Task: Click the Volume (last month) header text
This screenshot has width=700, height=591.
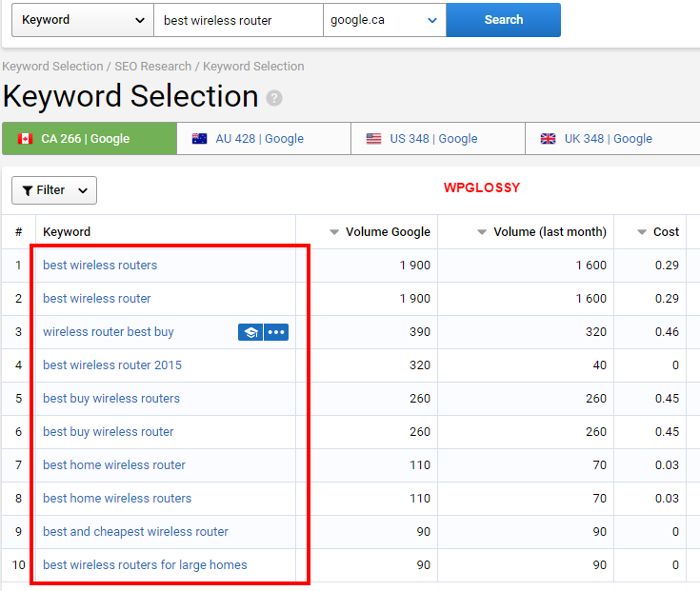Action: tap(550, 232)
